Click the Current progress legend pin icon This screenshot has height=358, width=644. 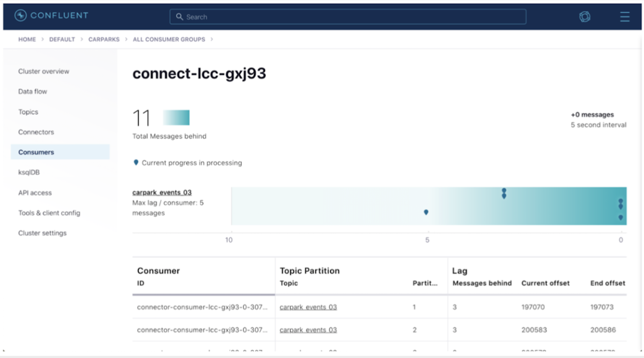(x=136, y=163)
